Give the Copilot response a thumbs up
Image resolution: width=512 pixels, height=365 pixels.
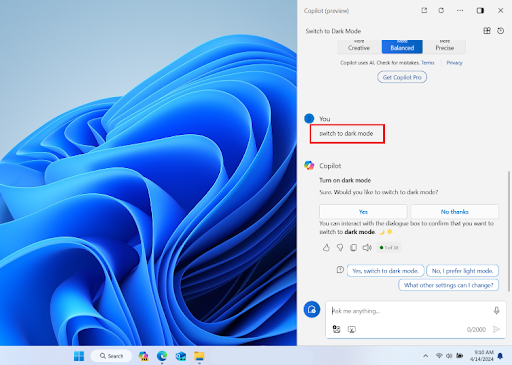[x=326, y=247]
